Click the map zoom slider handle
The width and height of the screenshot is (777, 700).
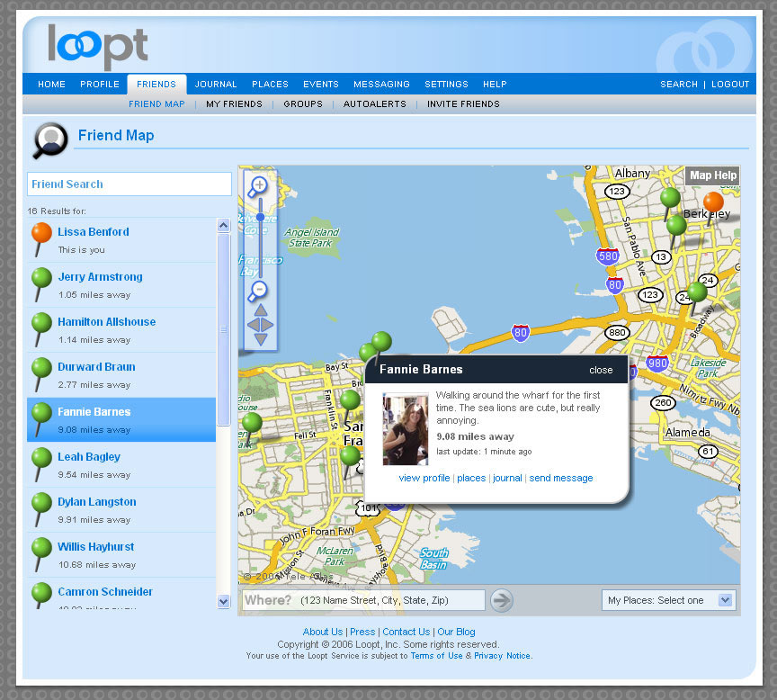(x=260, y=217)
